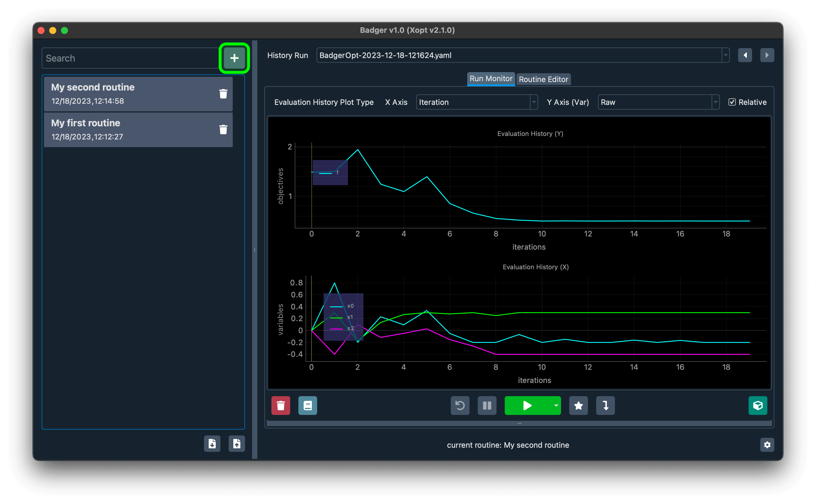The image size is (816, 504).
Task: Click the 3D box overlay toggle icon
Action: click(x=758, y=406)
